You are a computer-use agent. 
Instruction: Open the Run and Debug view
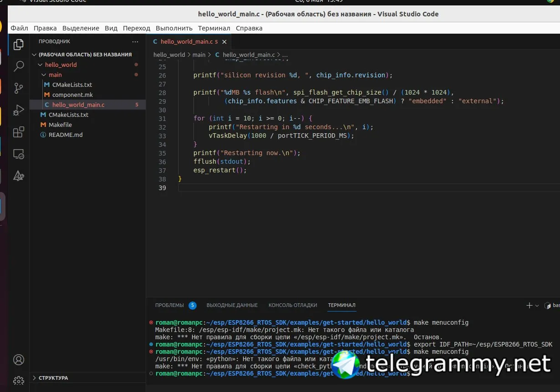pyautogui.click(x=19, y=110)
